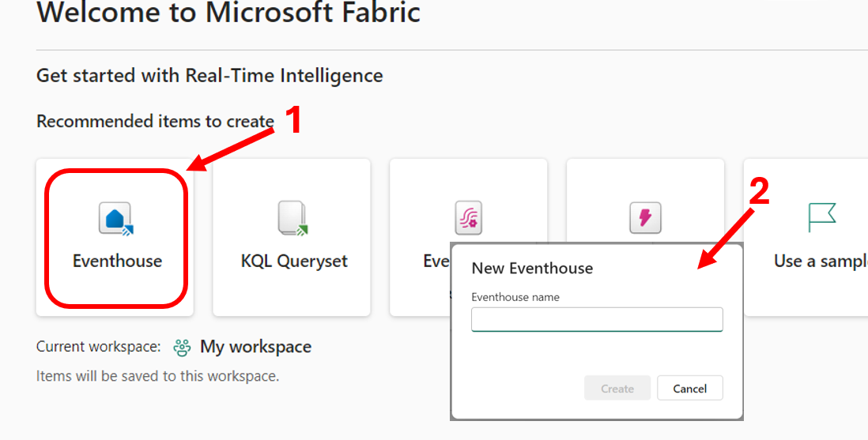
Task: Click the 'Recommended items to create' text
Action: click(155, 122)
